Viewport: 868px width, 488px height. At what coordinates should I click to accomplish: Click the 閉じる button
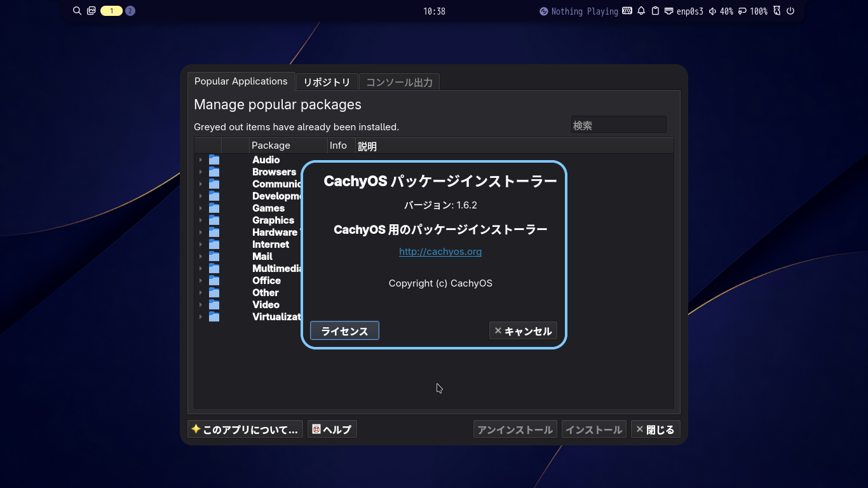click(656, 430)
